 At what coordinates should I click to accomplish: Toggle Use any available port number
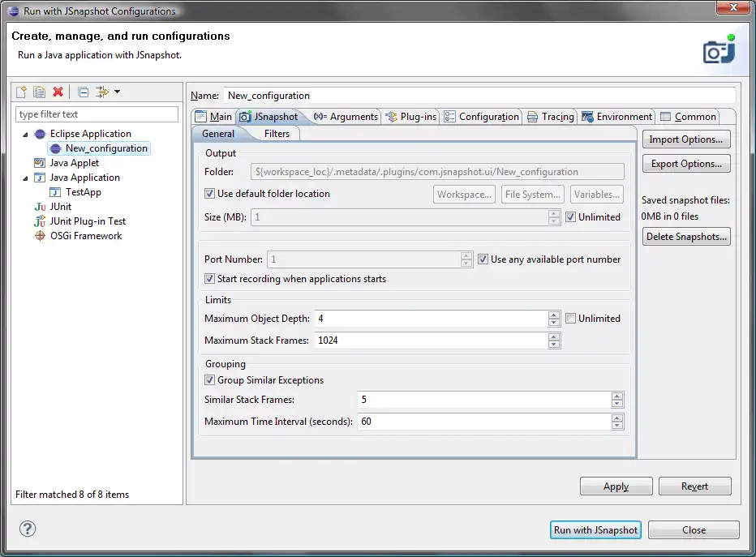click(483, 259)
